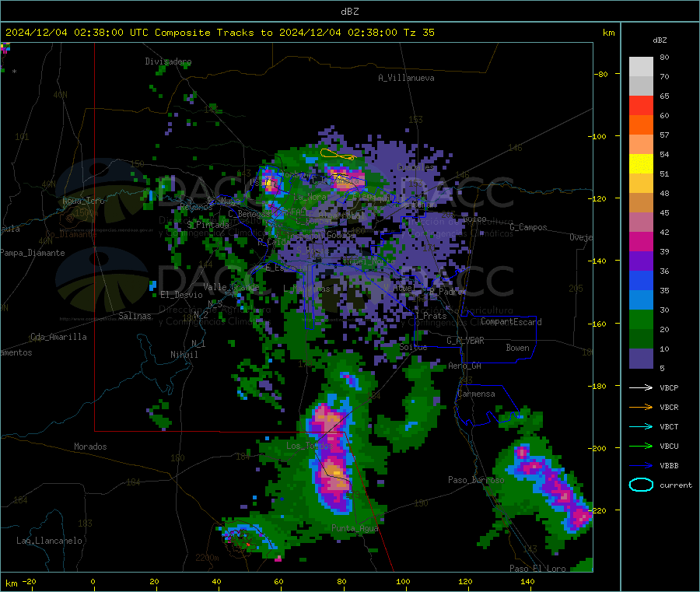
Task: Click the cyan 'current' ellipse legend icon
Action: [641, 485]
